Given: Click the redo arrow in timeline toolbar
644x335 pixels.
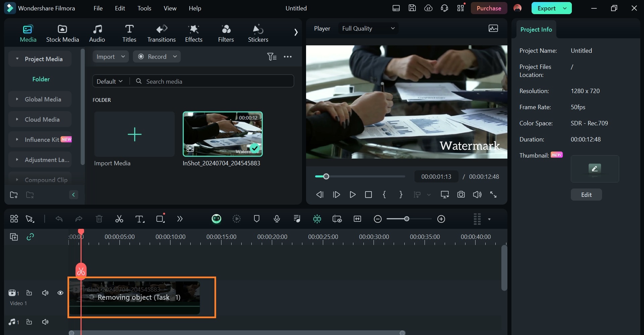Looking at the screenshot, I should (x=79, y=219).
